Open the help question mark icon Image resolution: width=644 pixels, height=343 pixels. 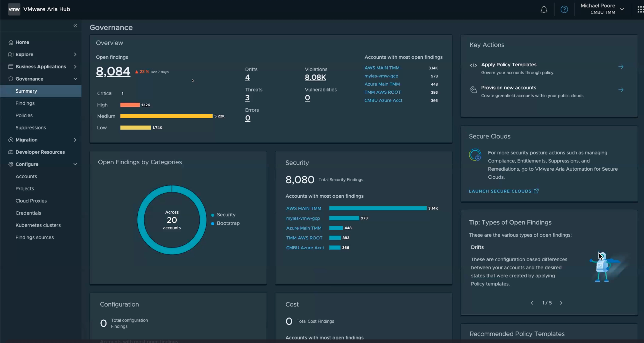[564, 10]
